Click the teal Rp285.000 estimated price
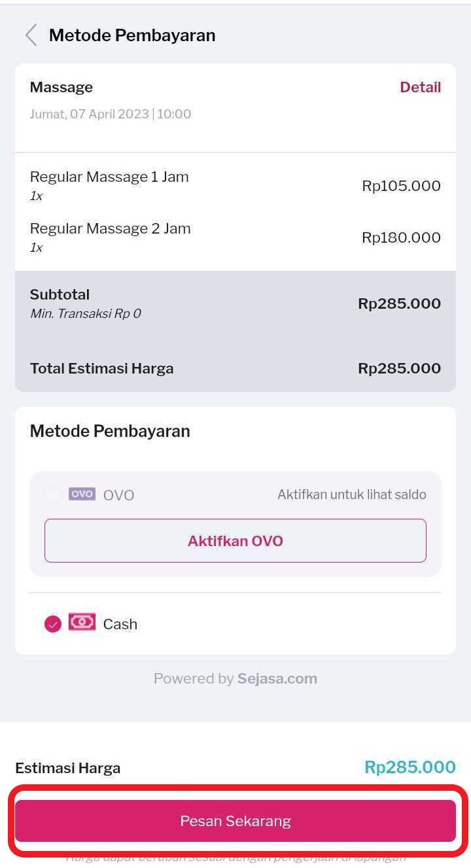This screenshot has width=471, height=868. coord(410,767)
